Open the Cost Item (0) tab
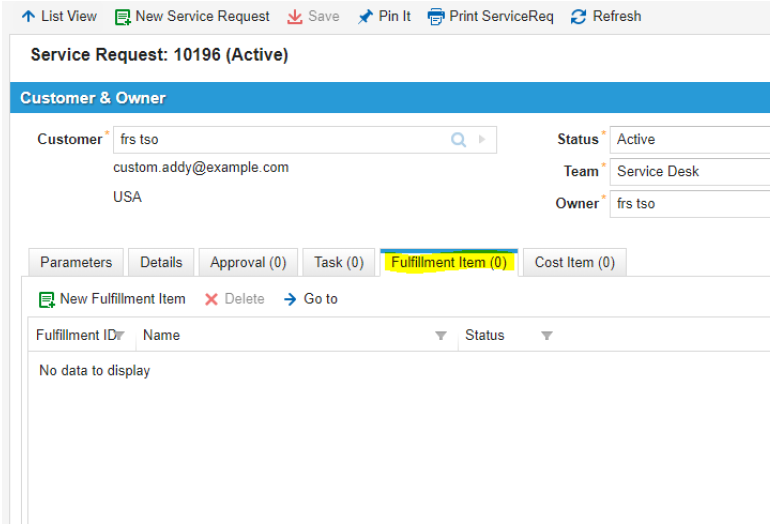Viewport: 770px width, 524px height. (x=575, y=263)
